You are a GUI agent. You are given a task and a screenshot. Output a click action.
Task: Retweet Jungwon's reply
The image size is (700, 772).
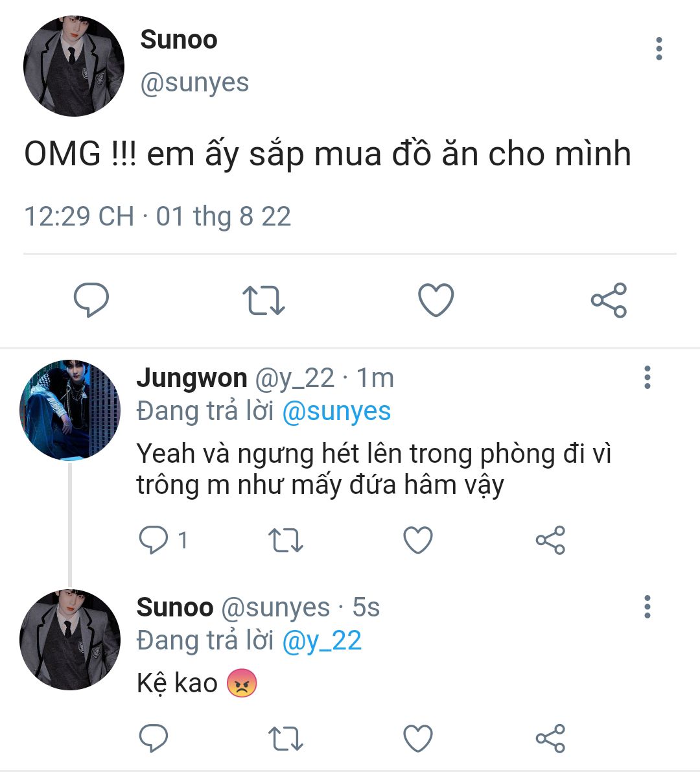click(x=286, y=540)
